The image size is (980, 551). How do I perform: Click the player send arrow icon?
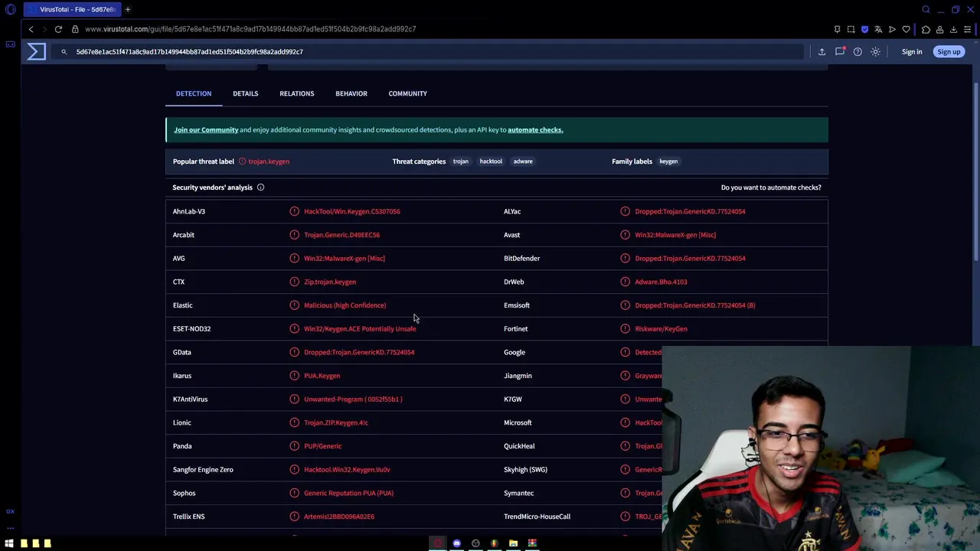tap(892, 29)
